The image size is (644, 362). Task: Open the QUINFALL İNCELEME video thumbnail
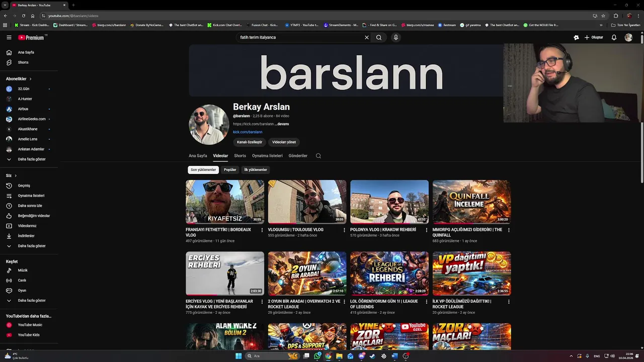pyautogui.click(x=471, y=202)
